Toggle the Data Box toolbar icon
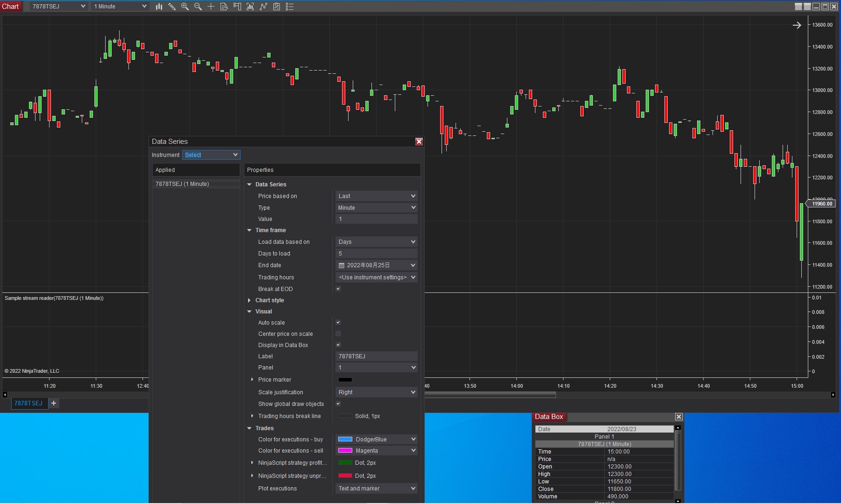841x504 pixels. [x=224, y=7]
